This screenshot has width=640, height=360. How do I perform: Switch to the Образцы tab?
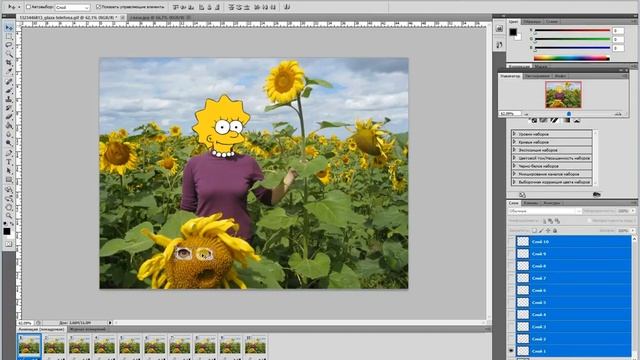click(x=532, y=22)
